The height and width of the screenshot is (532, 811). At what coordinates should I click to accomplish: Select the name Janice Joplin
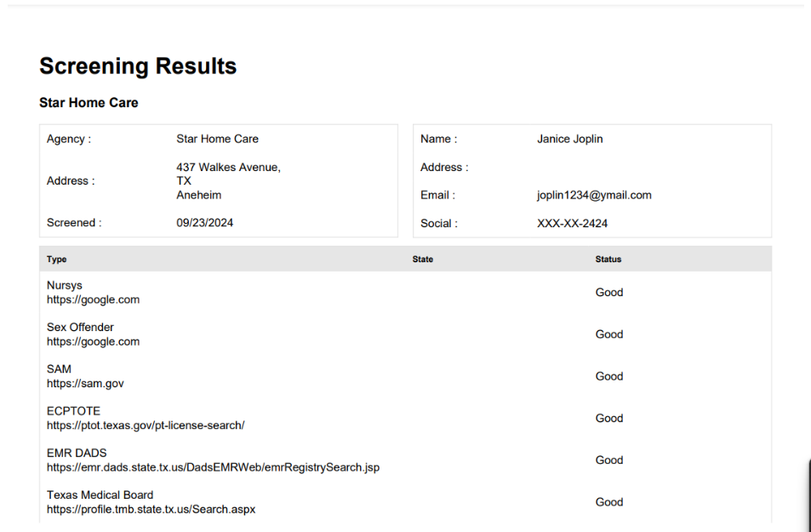[569, 139]
